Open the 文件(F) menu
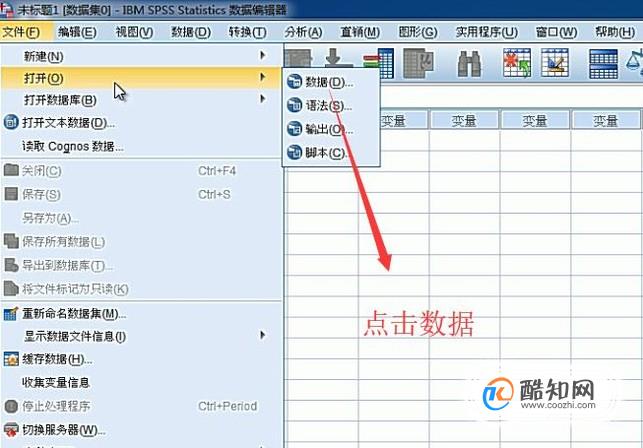Viewport: 643px width, 448px height. (x=21, y=32)
